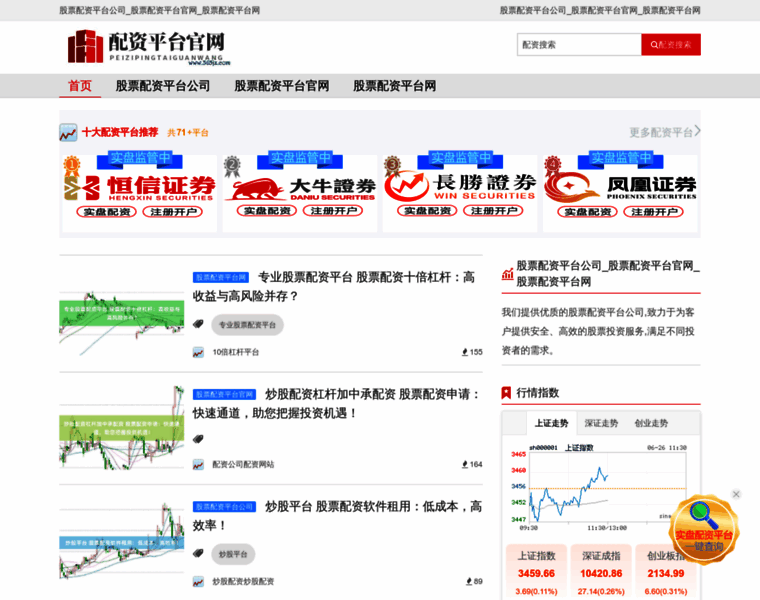This screenshot has height=600, width=760.
Task: Click the 10倍杠杆平台 source link
Action: (236, 352)
